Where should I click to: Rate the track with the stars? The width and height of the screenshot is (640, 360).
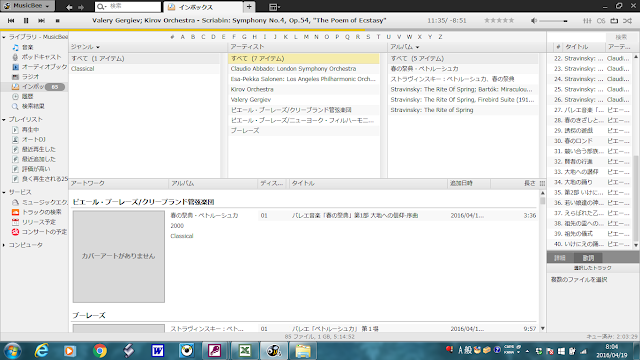499,20
